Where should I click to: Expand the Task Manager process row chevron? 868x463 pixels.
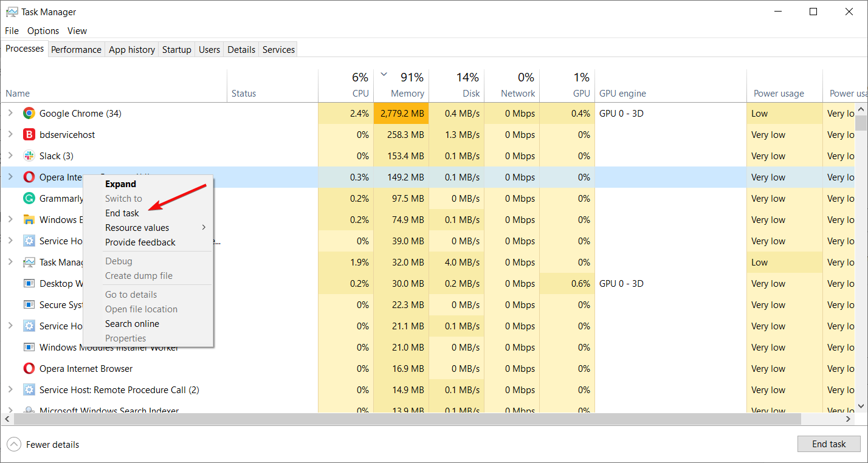coord(10,262)
